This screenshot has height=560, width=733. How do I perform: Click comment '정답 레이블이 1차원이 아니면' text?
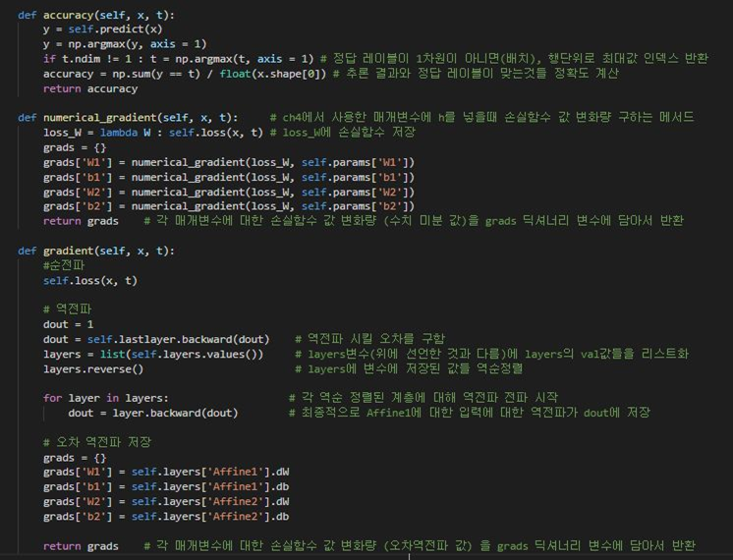click(515, 58)
